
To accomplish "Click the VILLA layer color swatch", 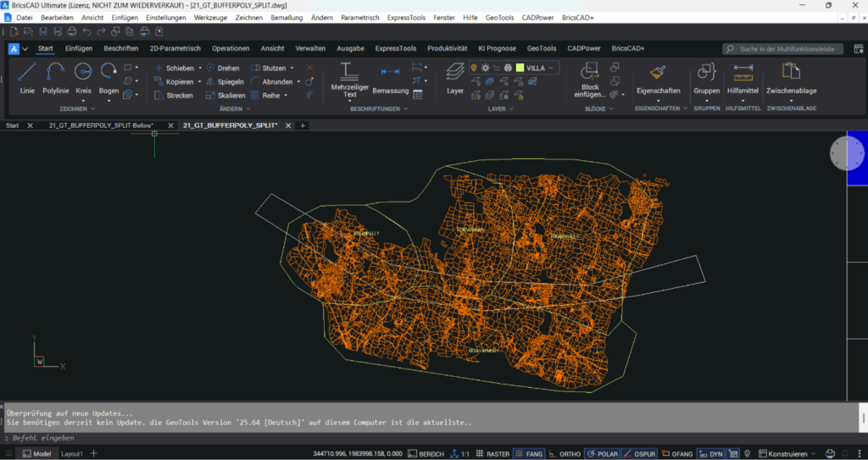I will click(520, 68).
